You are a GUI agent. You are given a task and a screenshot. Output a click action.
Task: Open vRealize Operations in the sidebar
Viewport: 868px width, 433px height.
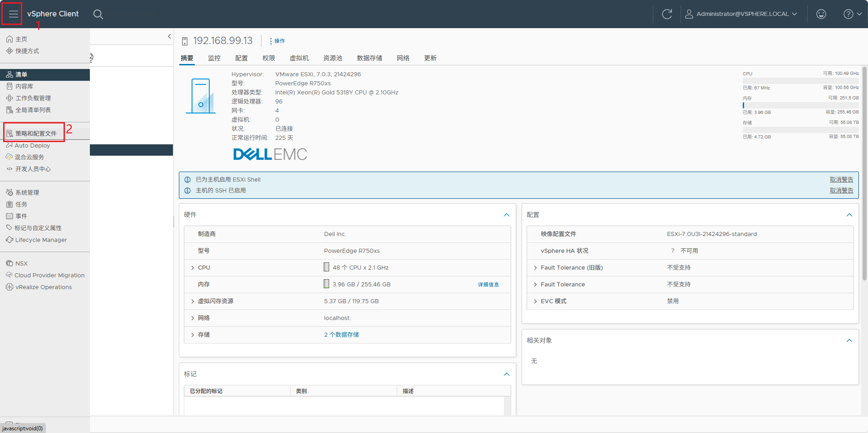point(39,287)
